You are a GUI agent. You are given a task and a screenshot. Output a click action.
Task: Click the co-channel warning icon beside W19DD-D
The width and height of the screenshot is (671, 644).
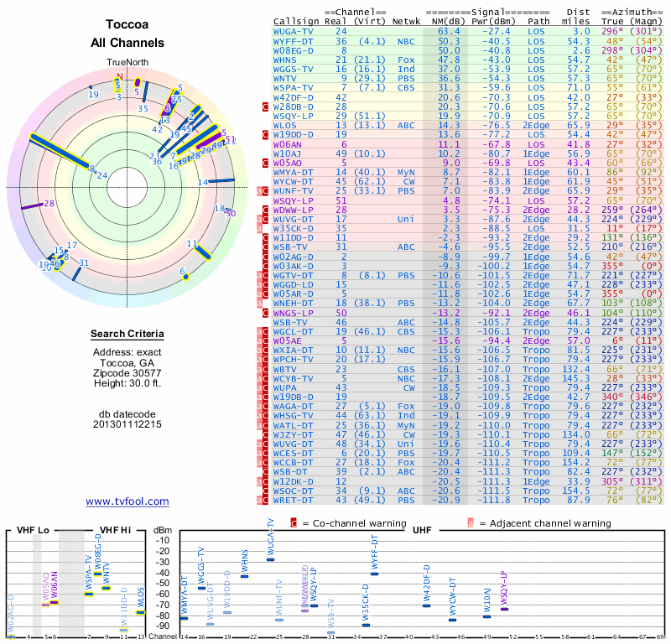(265, 135)
